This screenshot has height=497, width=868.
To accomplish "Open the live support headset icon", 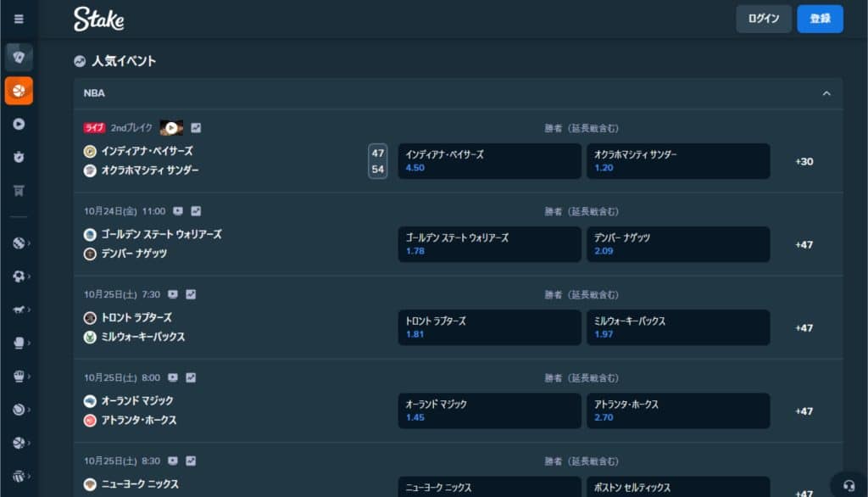I will pyautogui.click(x=849, y=485).
